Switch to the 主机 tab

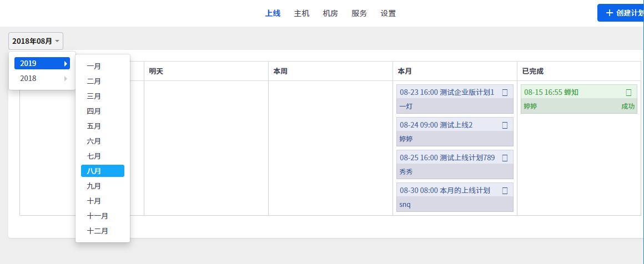(x=301, y=13)
